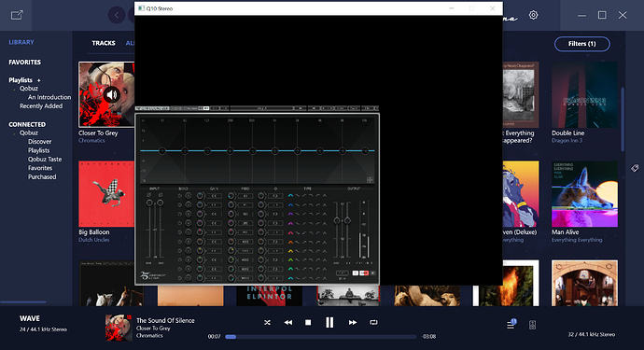Toggle band 6 power button in Q10
644x350 pixels.
(179, 242)
